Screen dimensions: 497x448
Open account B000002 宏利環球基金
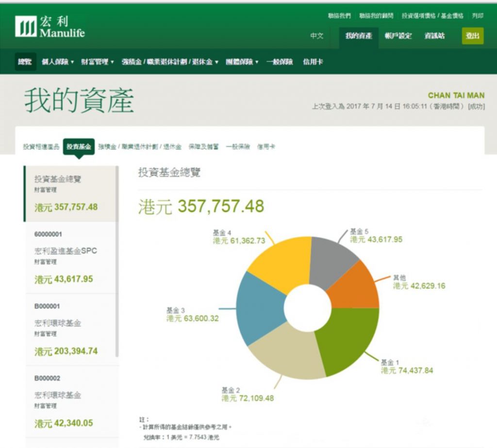[x=71, y=401]
